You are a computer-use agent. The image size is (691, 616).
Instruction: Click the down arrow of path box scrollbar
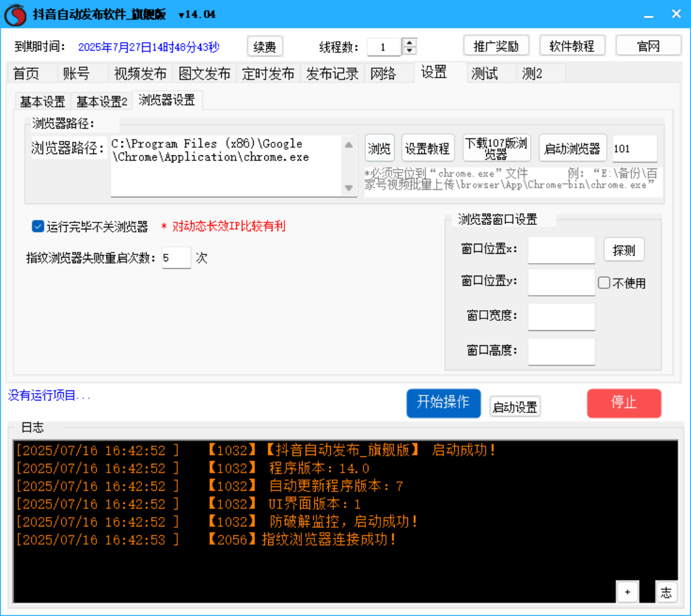tap(348, 188)
